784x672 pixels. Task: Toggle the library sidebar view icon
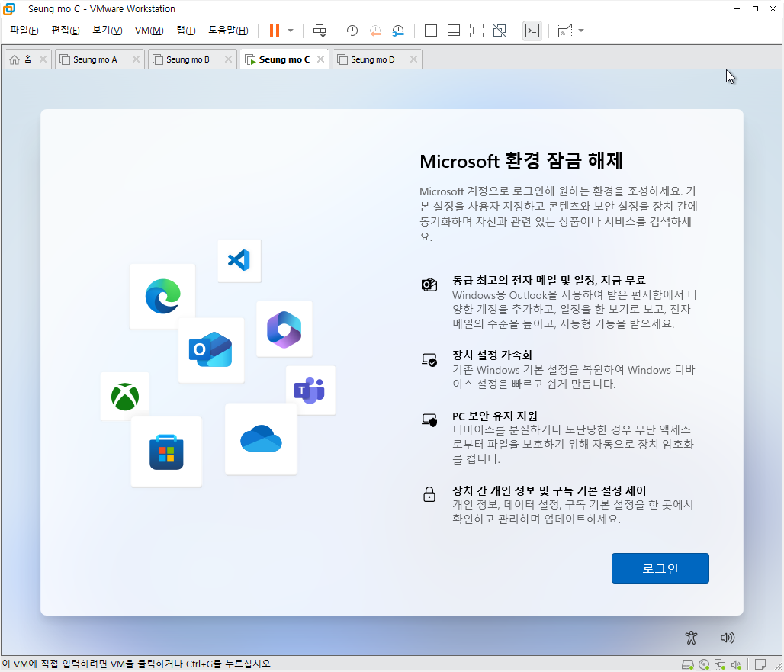coord(430,31)
